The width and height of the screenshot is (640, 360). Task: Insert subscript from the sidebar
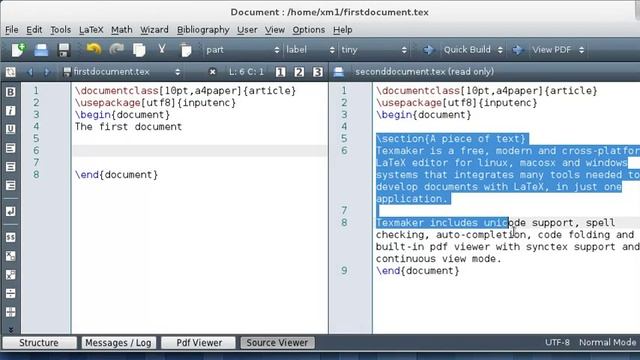pos(11,256)
